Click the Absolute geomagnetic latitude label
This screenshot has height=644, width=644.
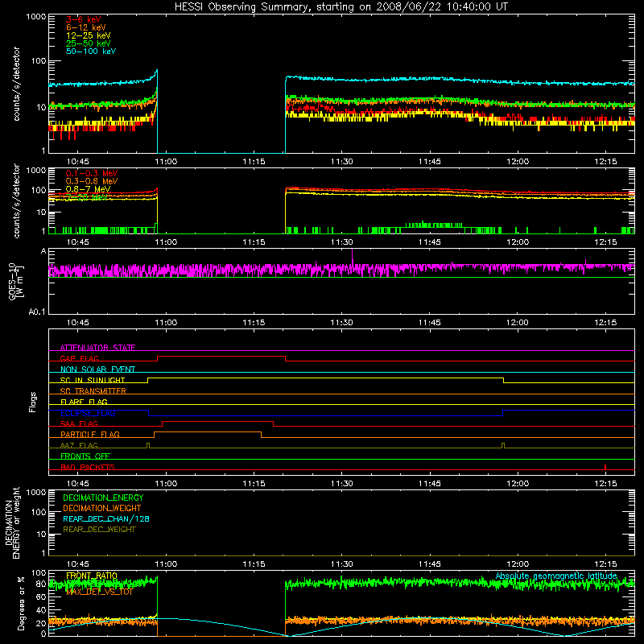click(556, 576)
